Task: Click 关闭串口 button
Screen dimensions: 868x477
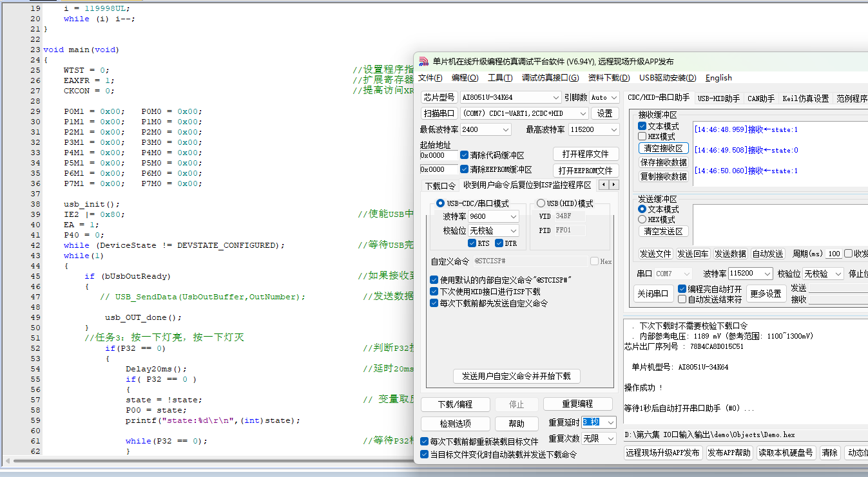Action: point(653,294)
